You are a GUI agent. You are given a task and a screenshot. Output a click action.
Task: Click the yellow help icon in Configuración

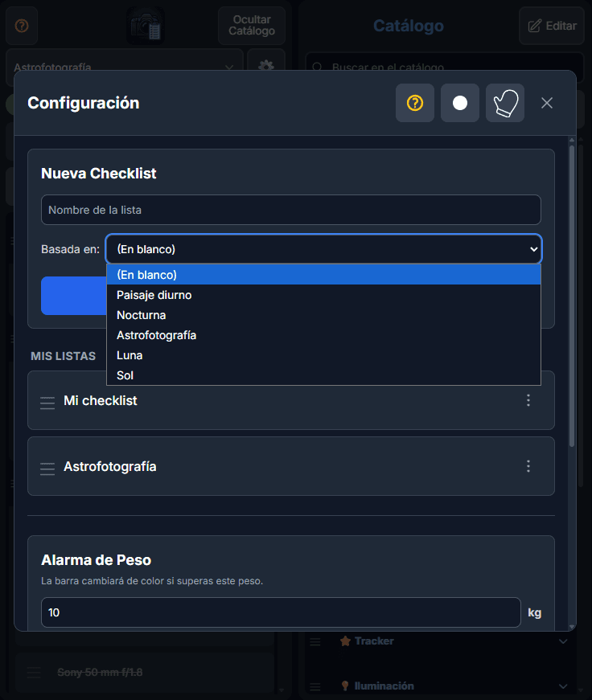click(x=415, y=103)
